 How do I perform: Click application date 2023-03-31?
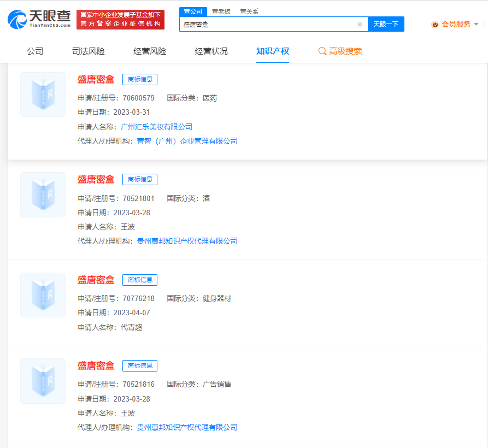tap(132, 113)
